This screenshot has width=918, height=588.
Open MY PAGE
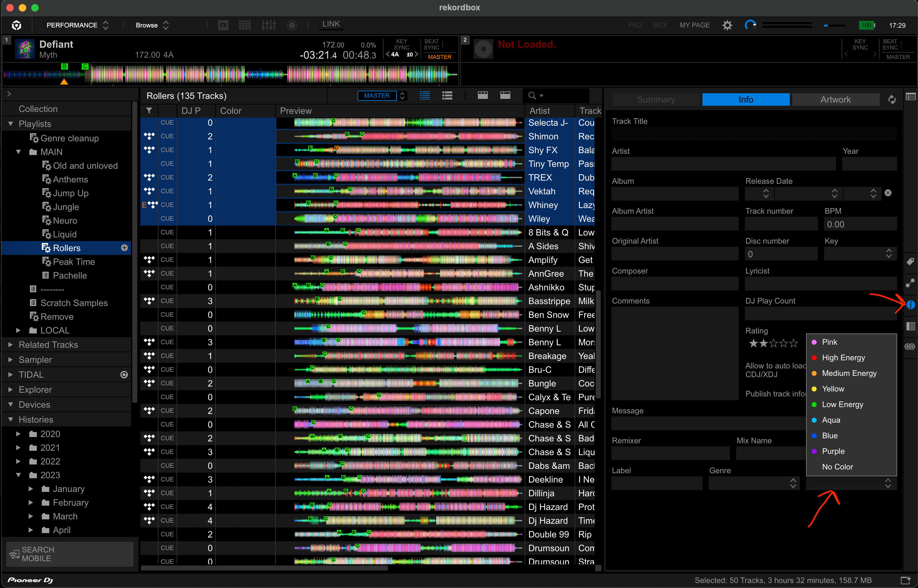695,25
